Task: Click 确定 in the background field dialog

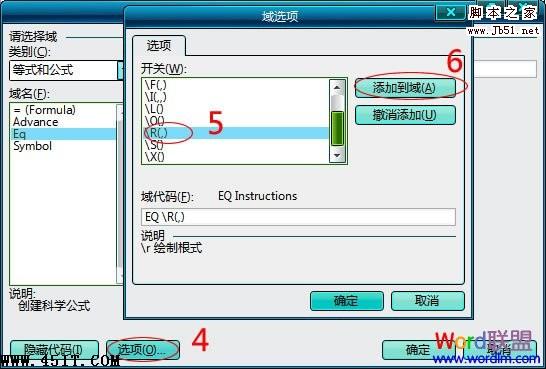Action: (x=419, y=350)
